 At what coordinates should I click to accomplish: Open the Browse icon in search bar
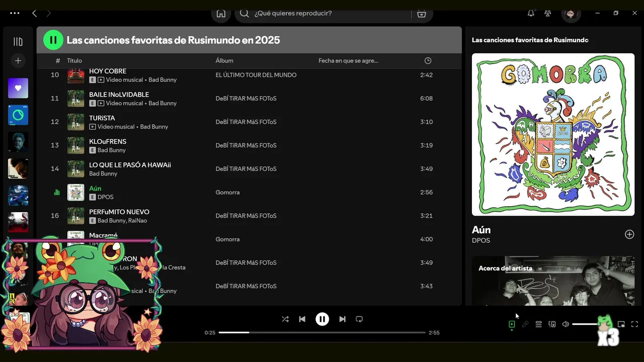click(x=422, y=14)
